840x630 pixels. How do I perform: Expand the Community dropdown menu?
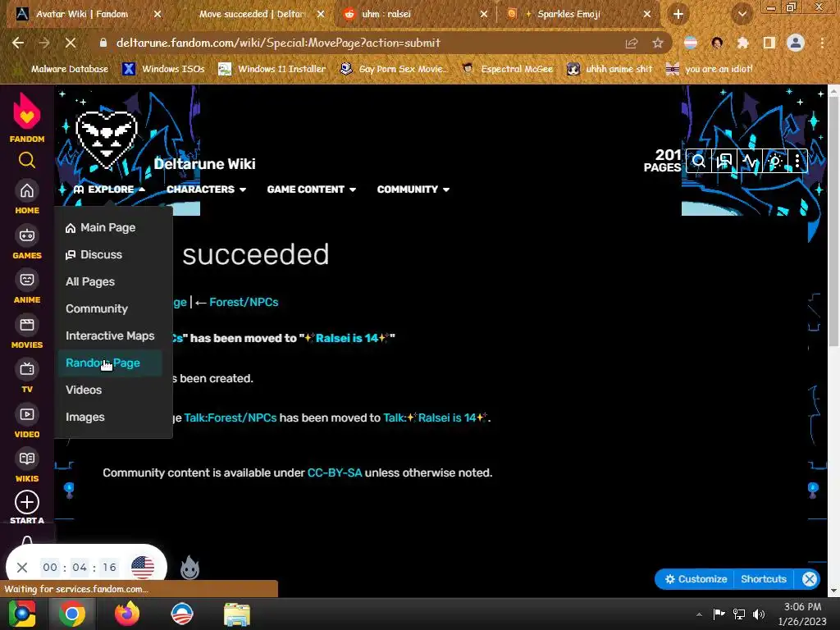click(x=413, y=189)
